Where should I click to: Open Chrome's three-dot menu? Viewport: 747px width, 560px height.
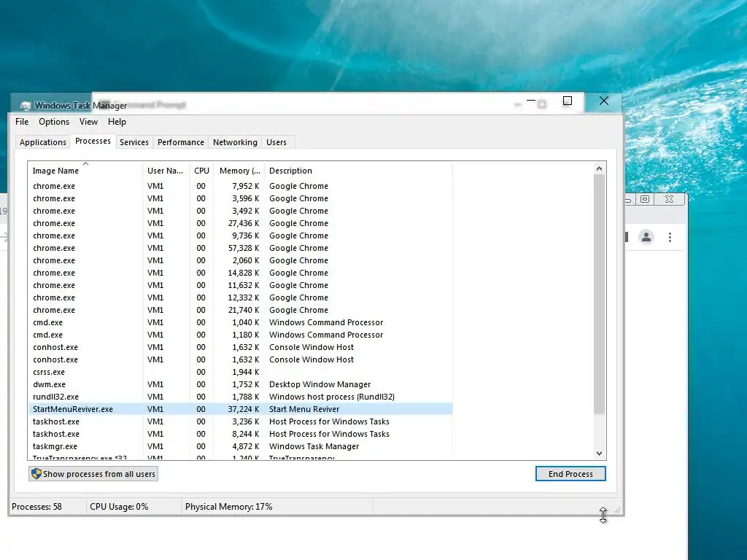point(670,237)
